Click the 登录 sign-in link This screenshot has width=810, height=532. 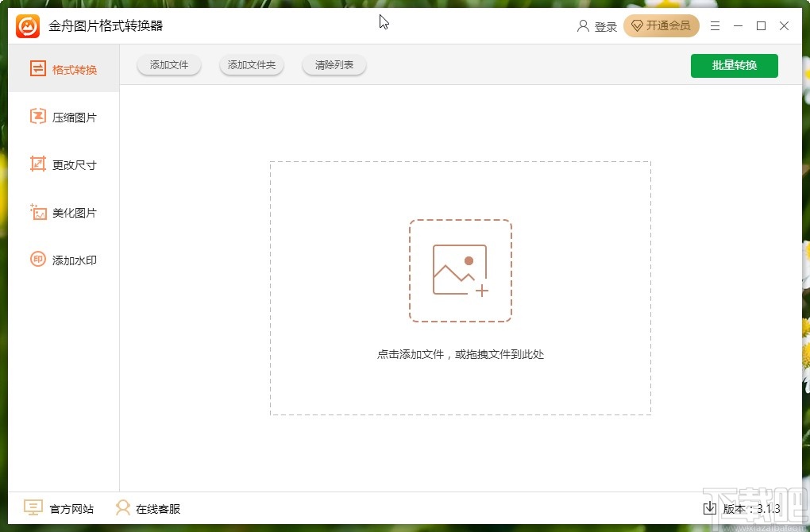[605, 25]
